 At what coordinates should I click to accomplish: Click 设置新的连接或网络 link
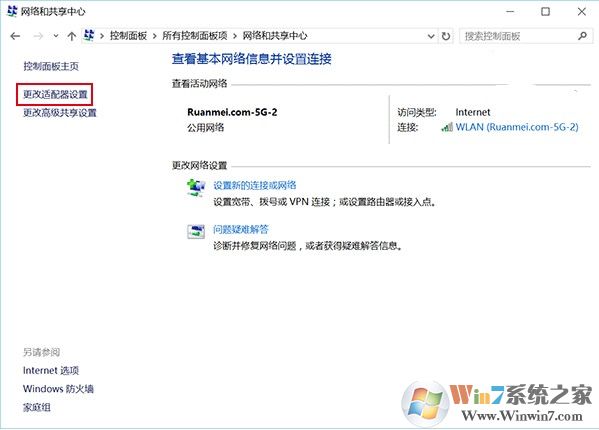tap(255, 185)
